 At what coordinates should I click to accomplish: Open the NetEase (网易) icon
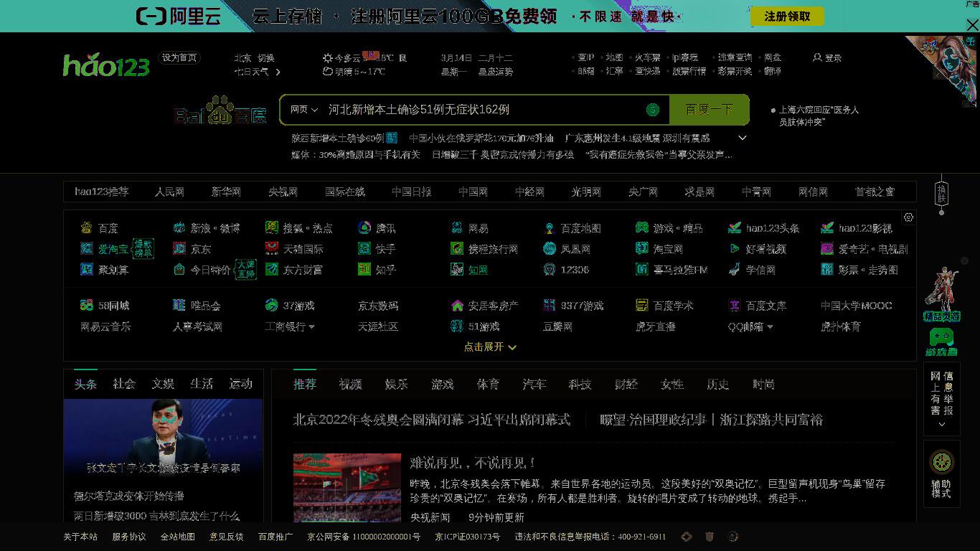456,228
